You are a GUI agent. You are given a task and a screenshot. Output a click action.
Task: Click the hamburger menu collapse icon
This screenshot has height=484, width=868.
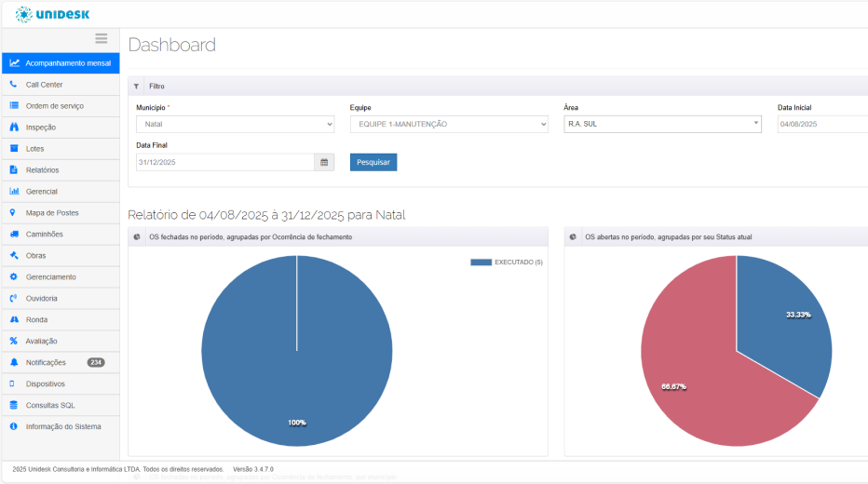coord(102,39)
